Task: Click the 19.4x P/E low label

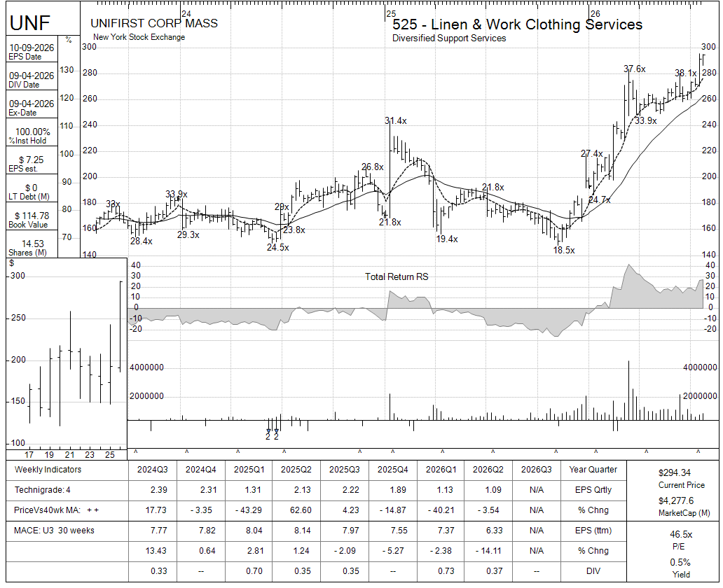Action: pyautogui.click(x=447, y=239)
